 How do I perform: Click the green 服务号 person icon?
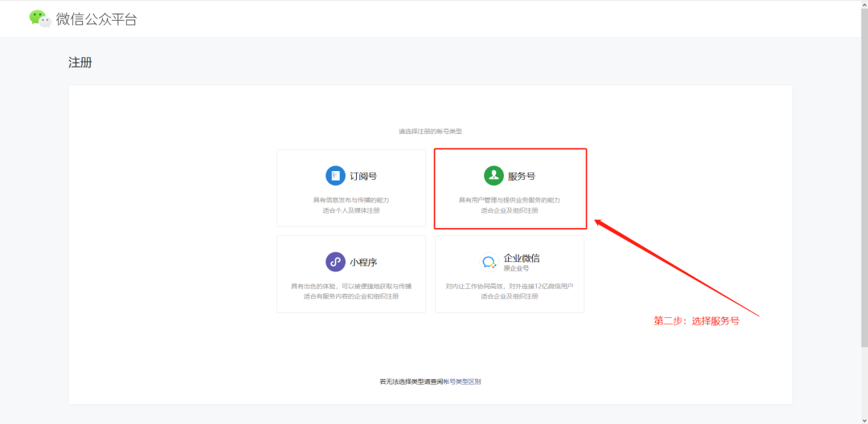tap(493, 176)
